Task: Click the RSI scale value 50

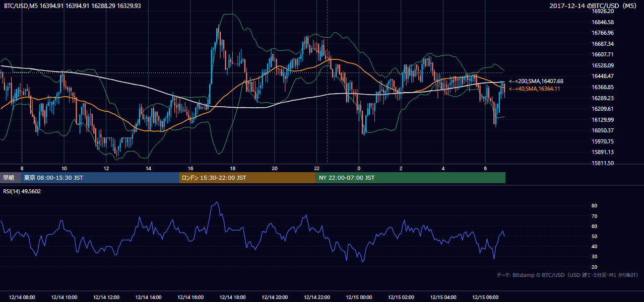Action: point(595,237)
